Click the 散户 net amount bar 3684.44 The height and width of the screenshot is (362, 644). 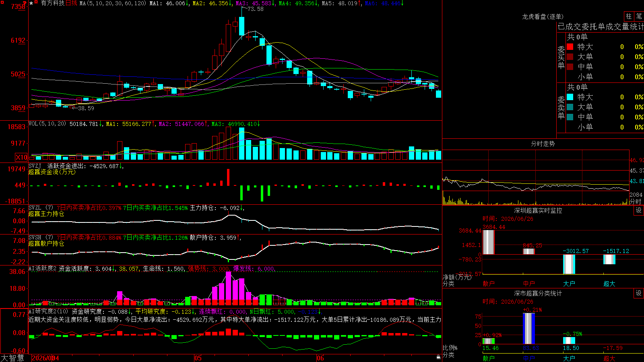[488, 242]
